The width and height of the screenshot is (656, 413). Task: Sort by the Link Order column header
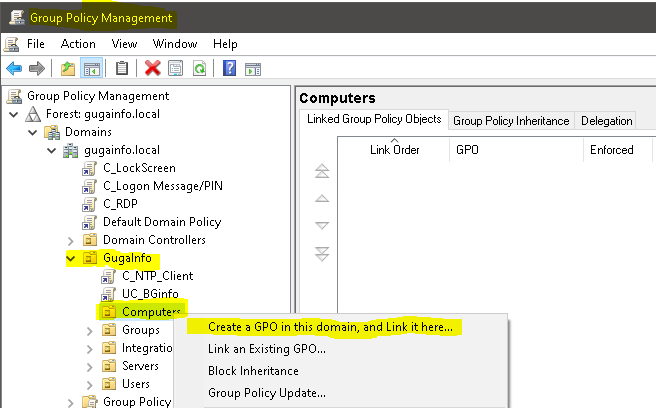point(394,150)
